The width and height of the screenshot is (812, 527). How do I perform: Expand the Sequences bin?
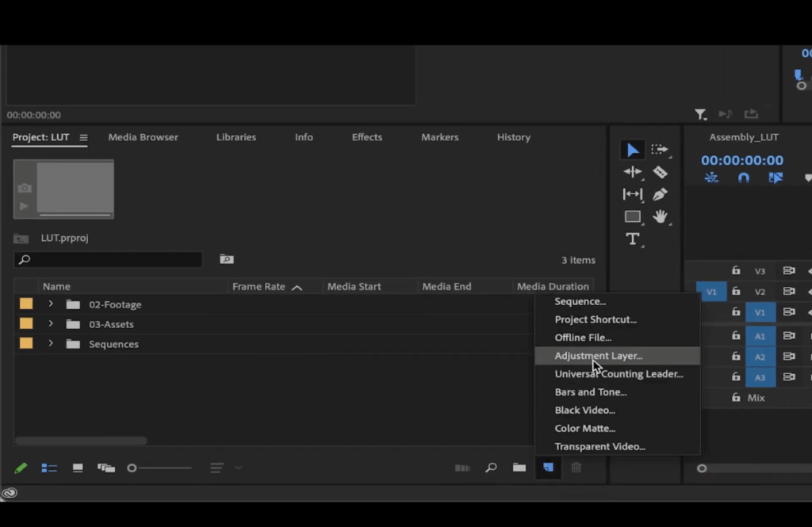pos(50,344)
